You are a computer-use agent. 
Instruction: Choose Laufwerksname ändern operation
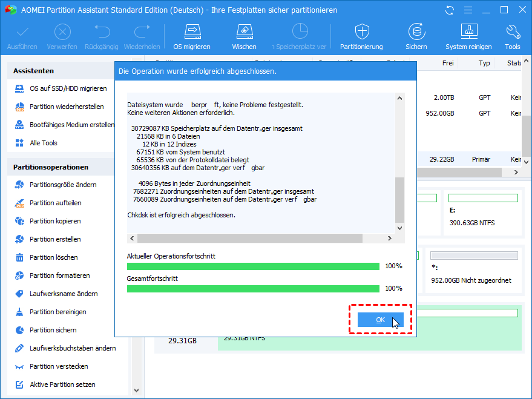pos(56,294)
